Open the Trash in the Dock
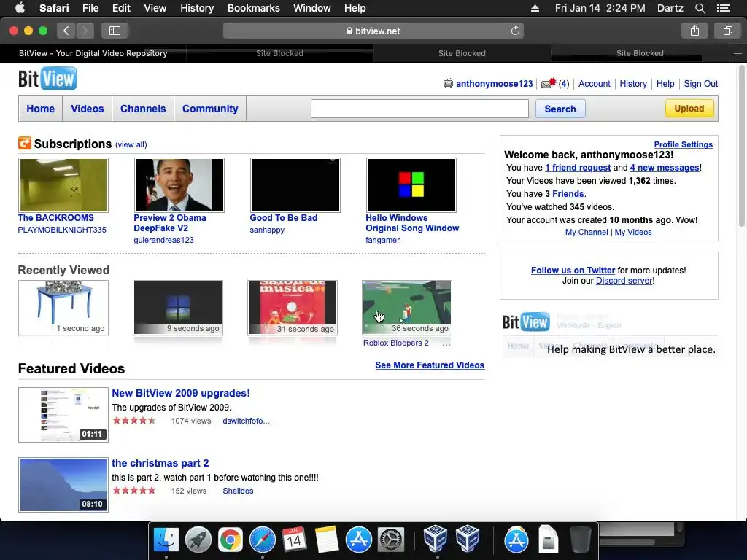Image resolution: width=747 pixels, height=560 pixels. pos(580,540)
